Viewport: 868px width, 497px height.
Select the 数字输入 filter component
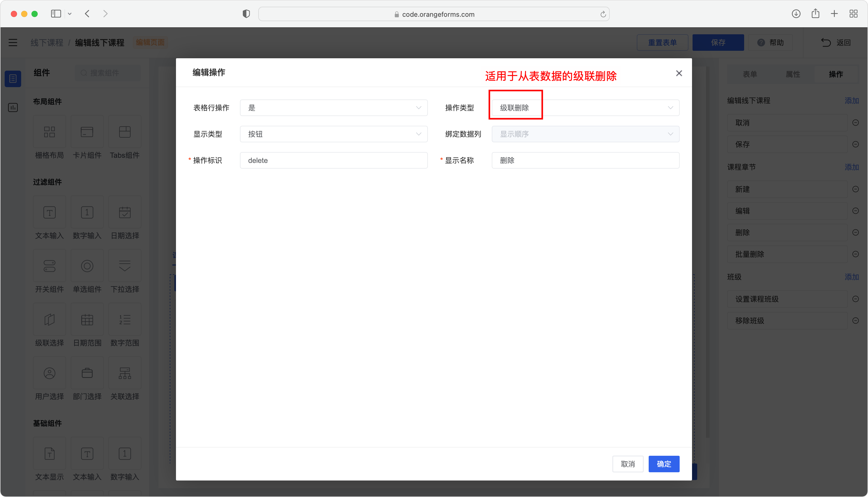87,212
